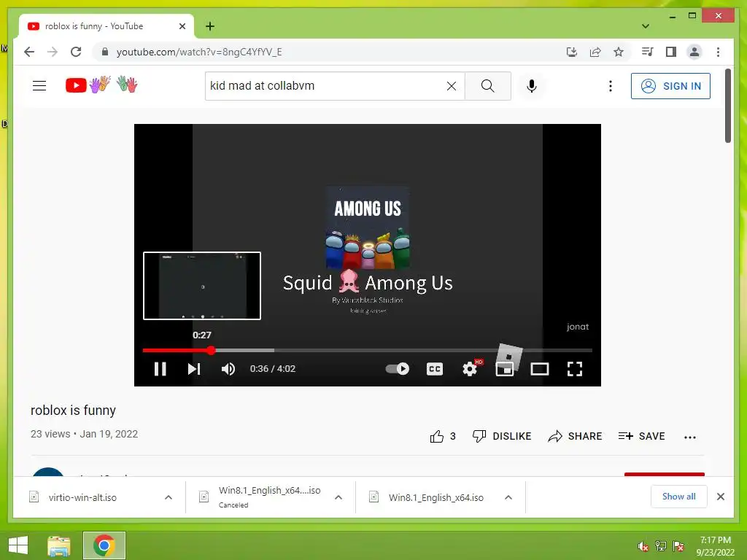
Task: Click the video progress bar scrubber
Action: (x=211, y=351)
